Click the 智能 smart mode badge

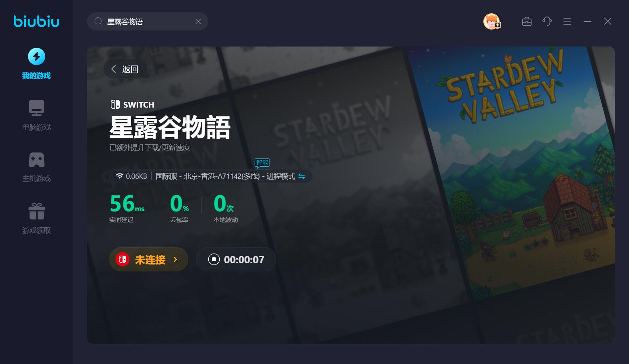click(x=262, y=163)
